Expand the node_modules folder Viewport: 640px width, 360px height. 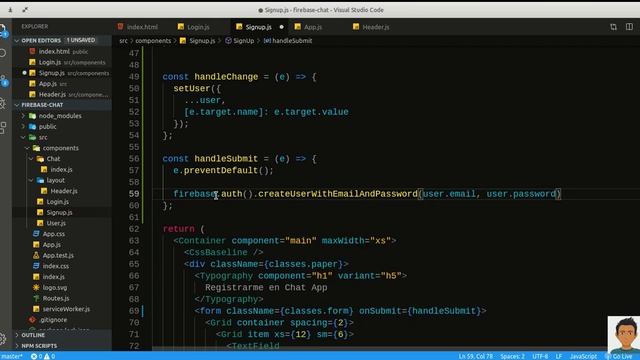pos(60,116)
